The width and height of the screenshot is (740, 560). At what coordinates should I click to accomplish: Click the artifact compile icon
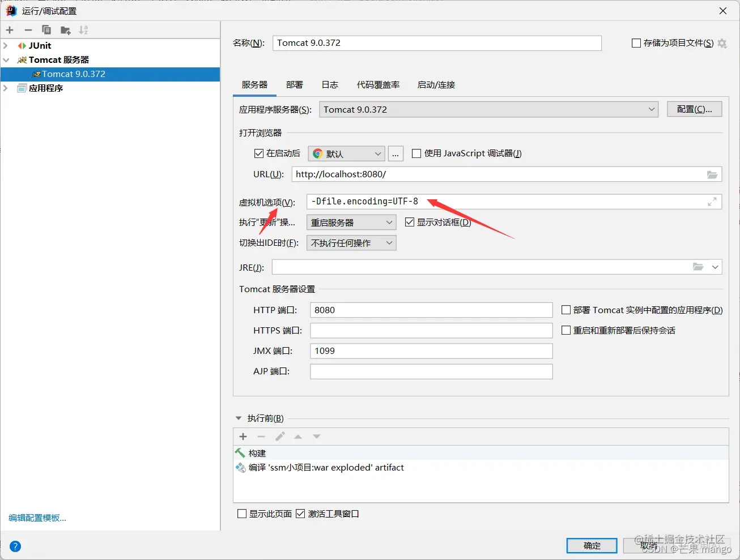click(x=240, y=468)
